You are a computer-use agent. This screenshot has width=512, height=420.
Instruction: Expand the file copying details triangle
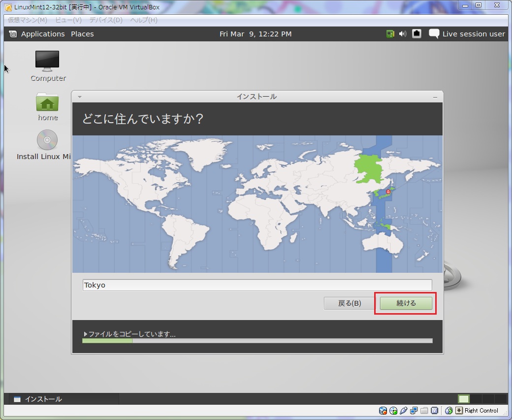[85, 334]
